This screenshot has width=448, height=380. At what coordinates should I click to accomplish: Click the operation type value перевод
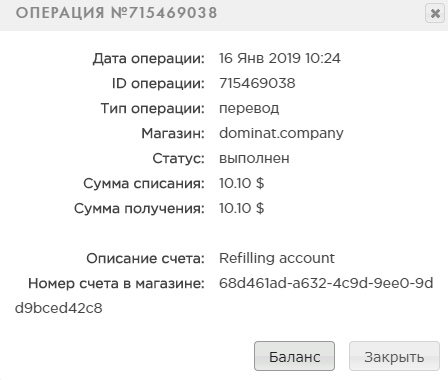(x=249, y=109)
